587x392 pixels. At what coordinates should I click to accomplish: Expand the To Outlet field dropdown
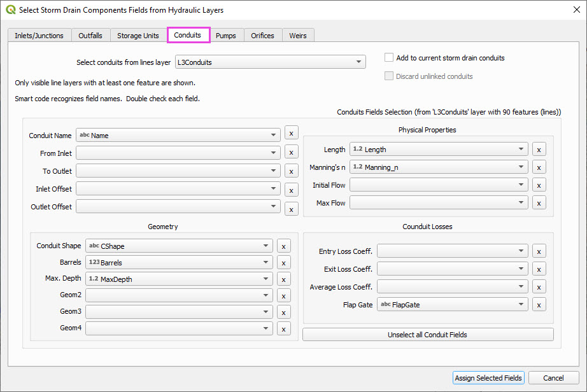point(178,171)
